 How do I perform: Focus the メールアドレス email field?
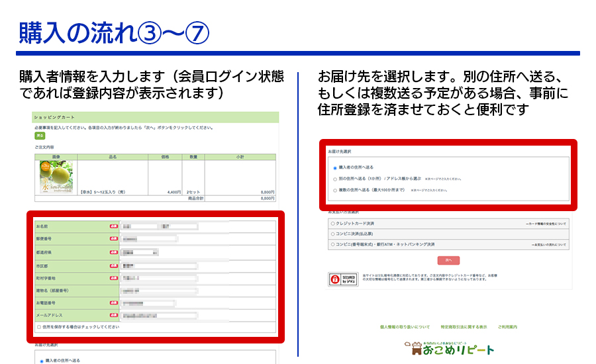[160, 316]
